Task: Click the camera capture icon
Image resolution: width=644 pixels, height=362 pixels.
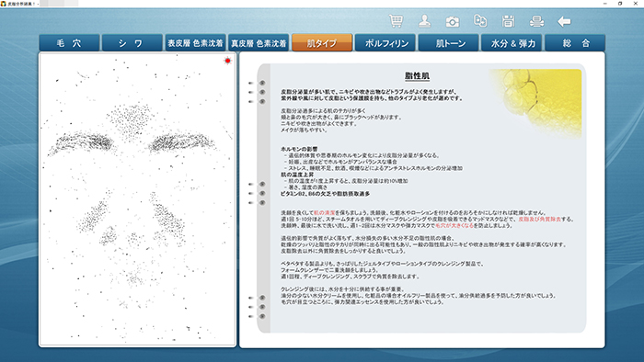Action: tap(453, 21)
